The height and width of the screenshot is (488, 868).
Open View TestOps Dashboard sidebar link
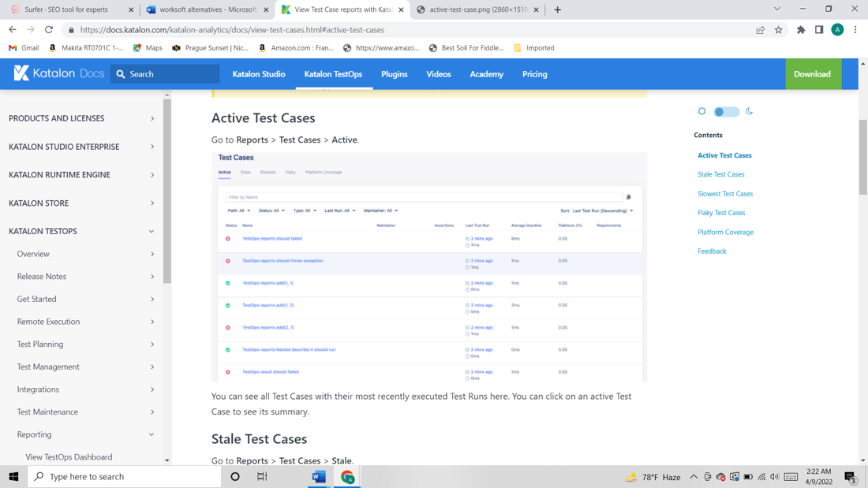[x=69, y=457]
